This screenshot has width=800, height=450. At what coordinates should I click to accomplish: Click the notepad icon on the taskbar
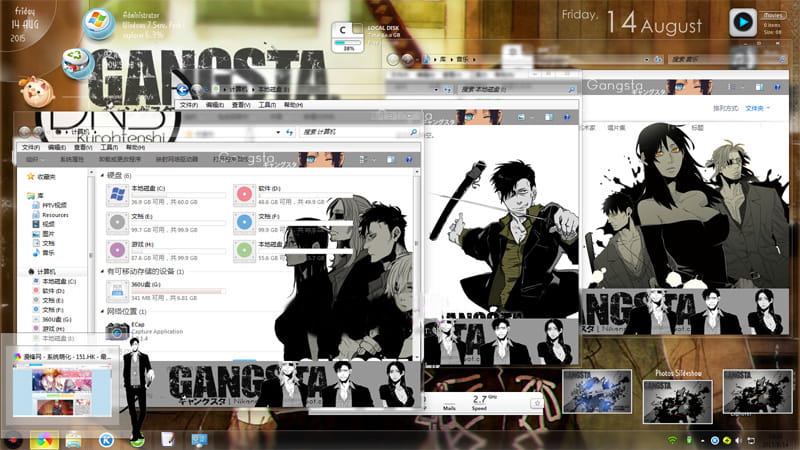167,439
